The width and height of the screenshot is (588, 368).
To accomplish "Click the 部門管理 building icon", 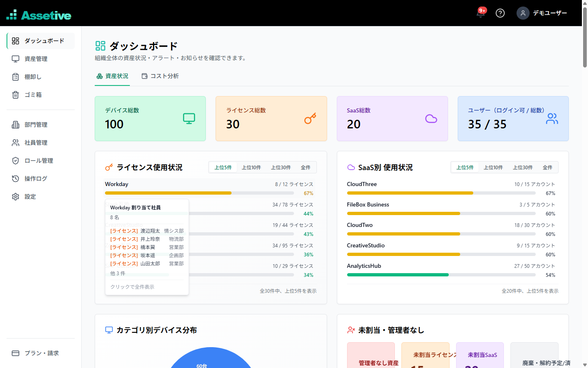I will coord(16,125).
